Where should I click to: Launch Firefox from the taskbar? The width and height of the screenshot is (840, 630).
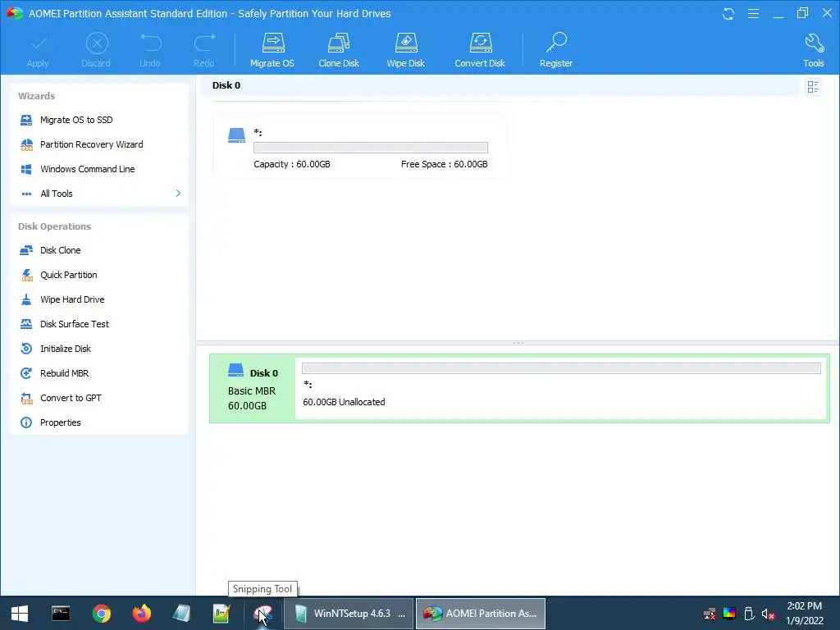pyautogui.click(x=141, y=614)
